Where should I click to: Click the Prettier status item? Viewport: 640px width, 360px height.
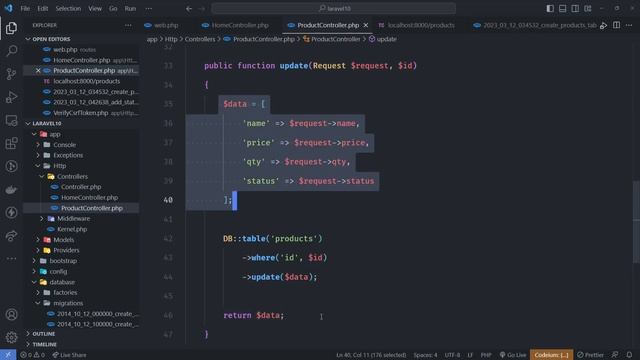coord(590,355)
